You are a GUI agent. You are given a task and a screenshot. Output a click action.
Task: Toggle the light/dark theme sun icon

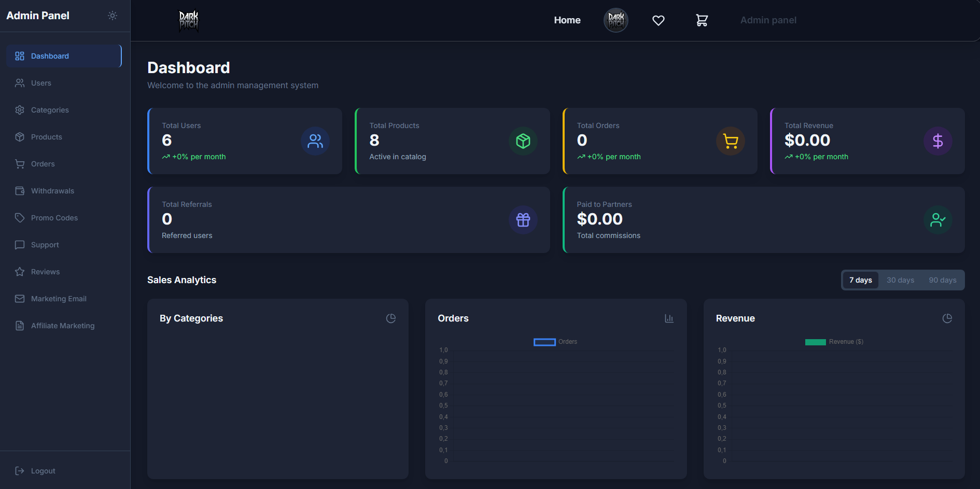click(x=113, y=16)
